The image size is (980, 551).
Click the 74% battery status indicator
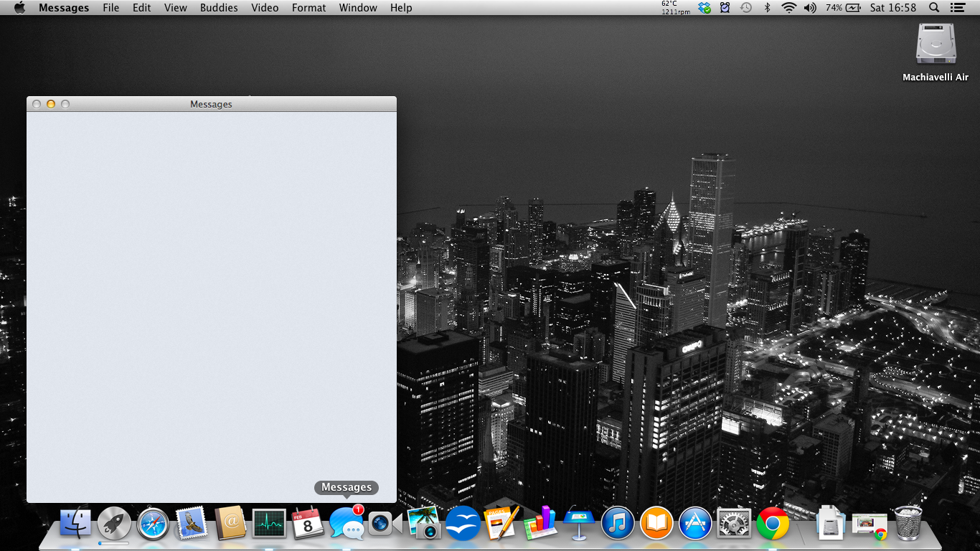tap(843, 8)
